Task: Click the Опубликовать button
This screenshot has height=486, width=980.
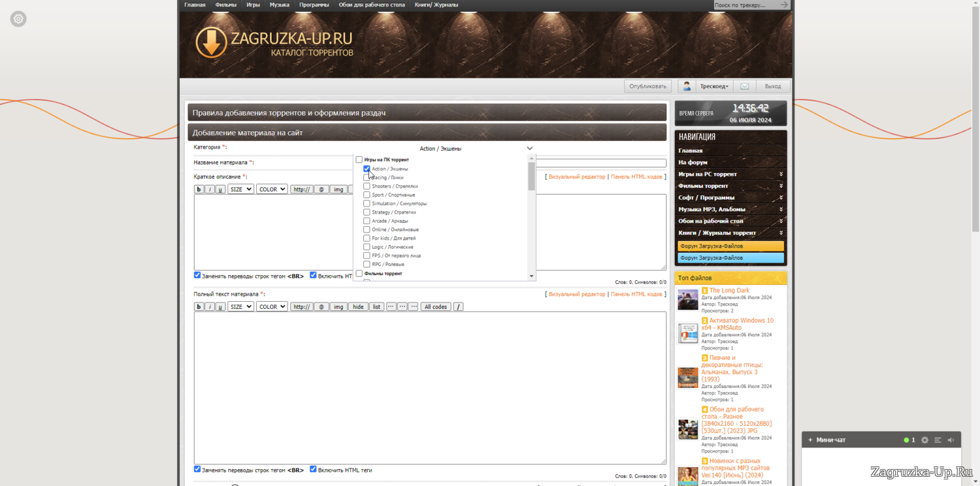Action: click(647, 86)
